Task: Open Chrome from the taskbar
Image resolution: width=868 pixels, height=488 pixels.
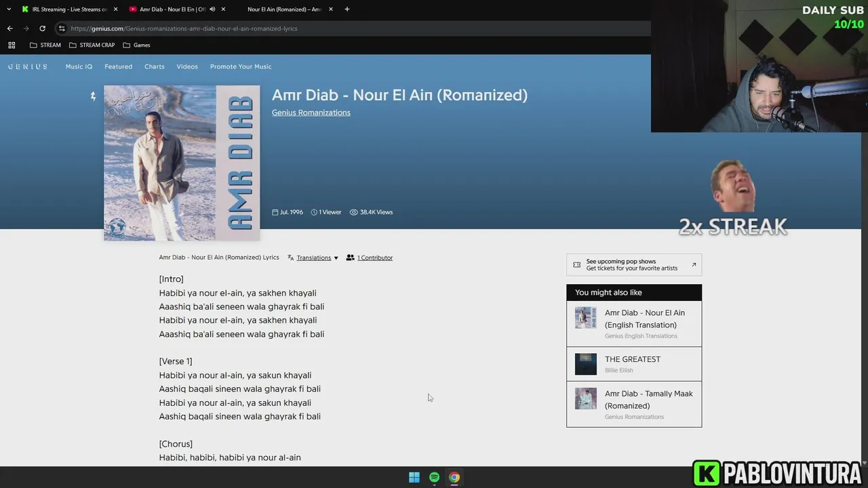Action: (454, 477)
